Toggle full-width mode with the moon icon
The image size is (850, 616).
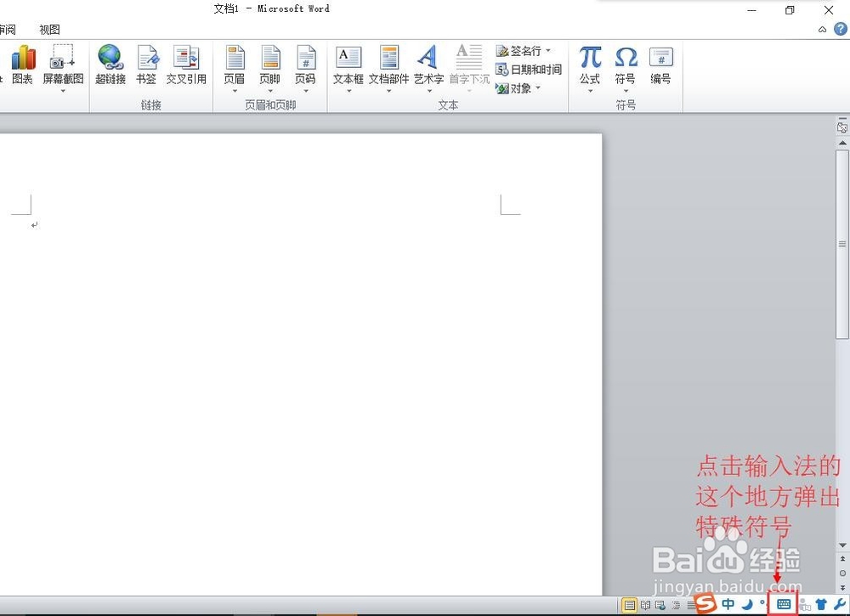(748, 604)
